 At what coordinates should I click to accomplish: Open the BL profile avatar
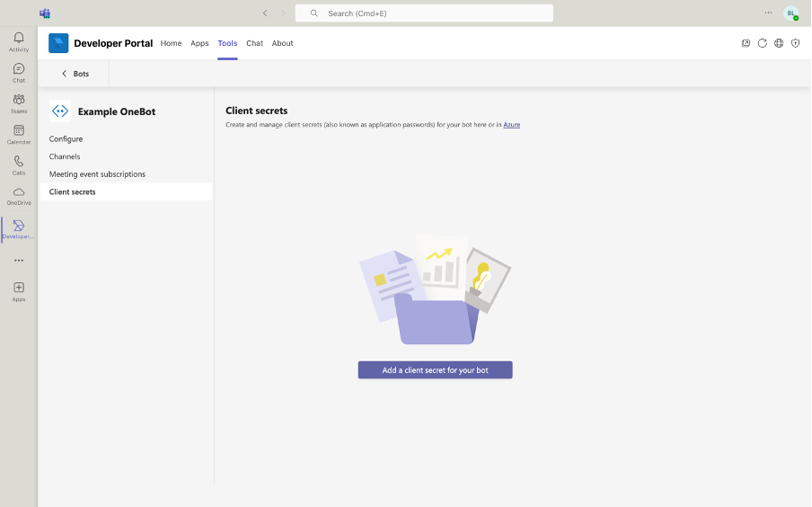pyautogui.click(x=790, y=13)
